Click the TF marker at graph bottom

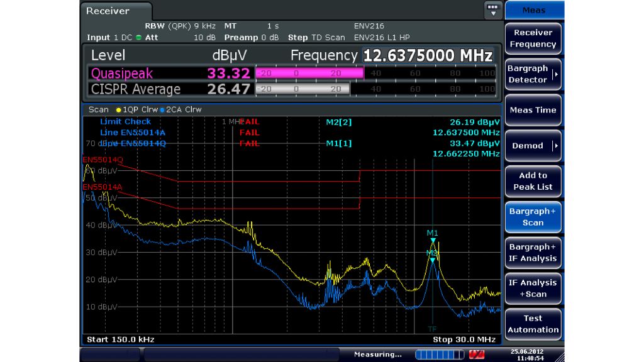tap(433, 329)
